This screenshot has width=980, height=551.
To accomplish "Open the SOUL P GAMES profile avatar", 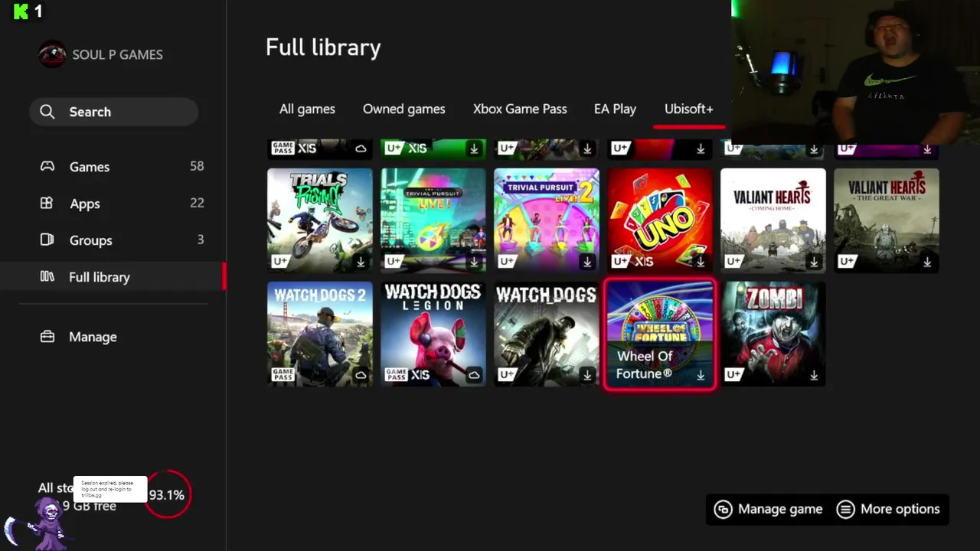I will pyautogui.click(x=52, y=54).
